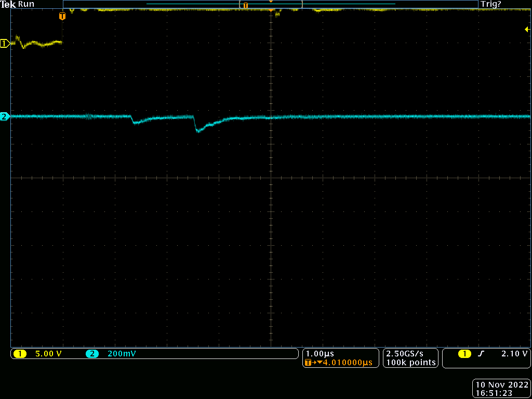Image resolution: width=532 pixels, height=399 pixels.
Task: Click the 2.10 V trigger level readout
Action: coord(514,354)
